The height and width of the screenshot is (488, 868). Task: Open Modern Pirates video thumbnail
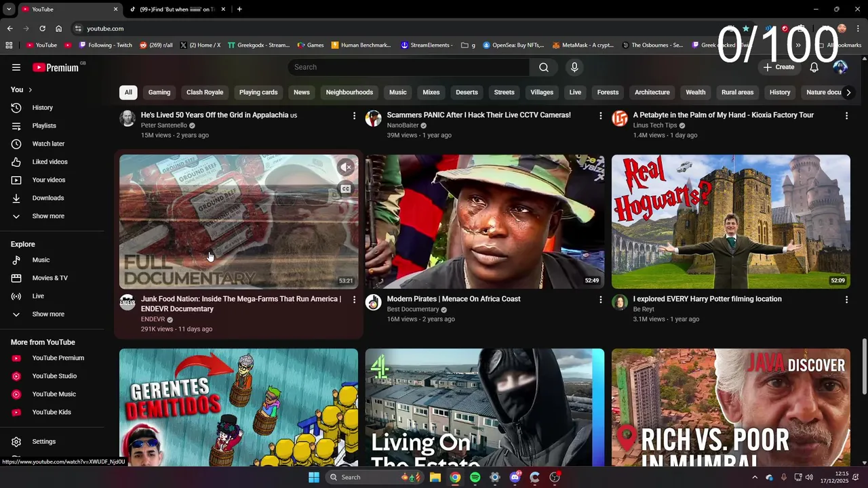point(485,222)
